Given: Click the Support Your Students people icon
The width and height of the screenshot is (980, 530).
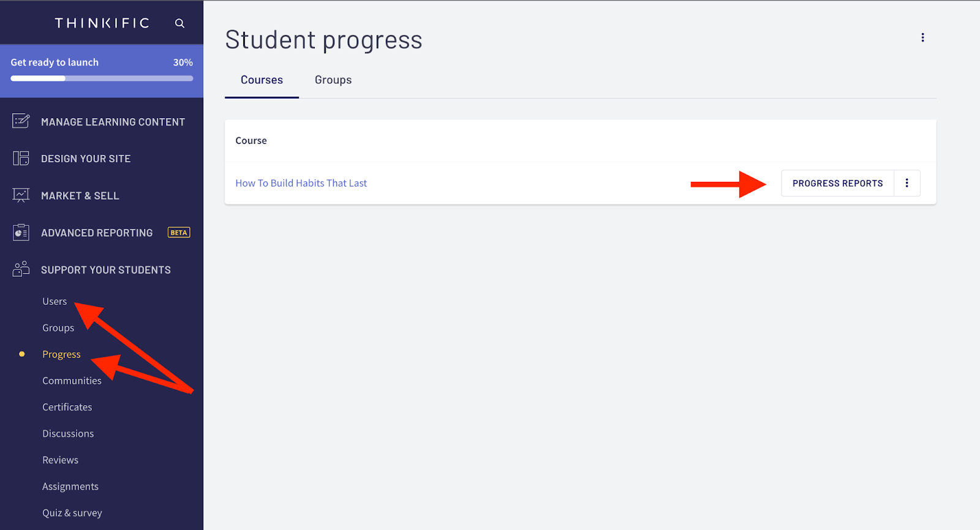Looking at the screenshot, I should [21, 269].
